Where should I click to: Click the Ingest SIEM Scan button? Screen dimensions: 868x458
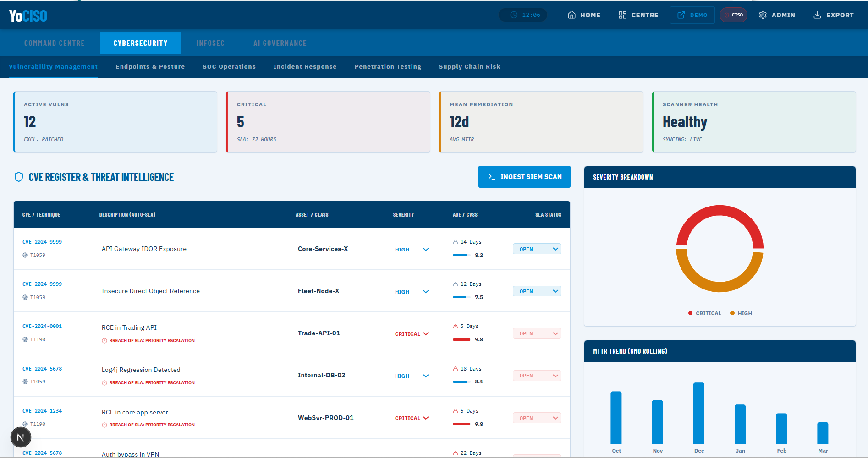pyautogui.click(x=524, y=177)
